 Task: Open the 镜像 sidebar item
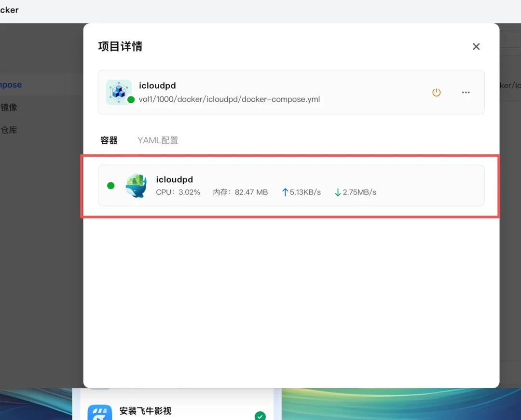tap(9, 107)
